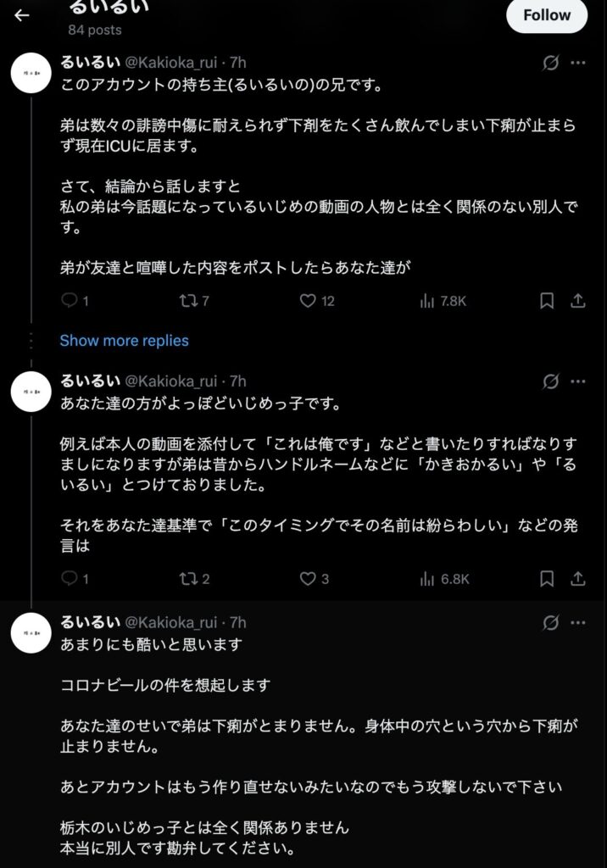Bookmark the second post with 6.8K views
The height and width of the screenshot is (868, 607).
click(x=547, y=579)
